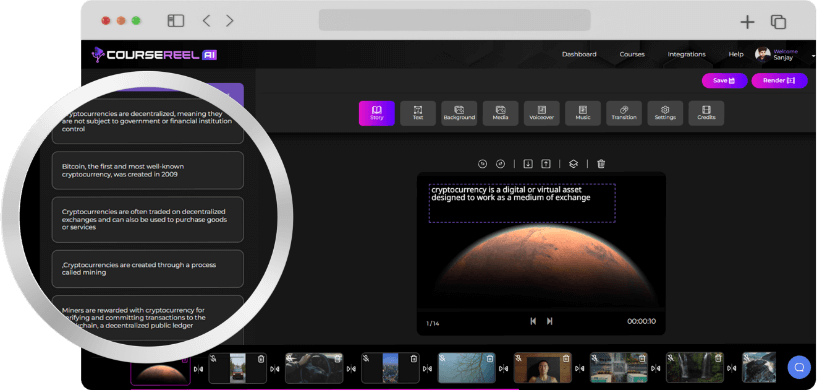
Task: Toggle mute on the car-on-road clip
Action: (213, 359)
